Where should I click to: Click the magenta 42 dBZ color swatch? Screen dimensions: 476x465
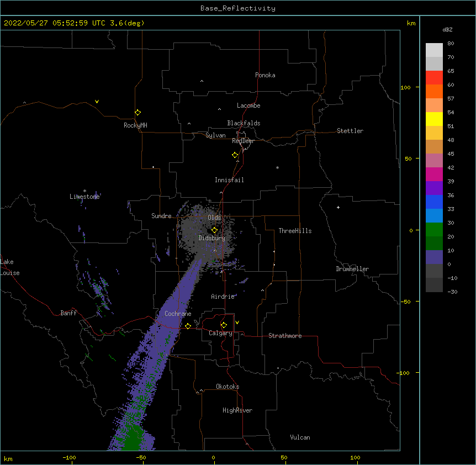[434, 174]
